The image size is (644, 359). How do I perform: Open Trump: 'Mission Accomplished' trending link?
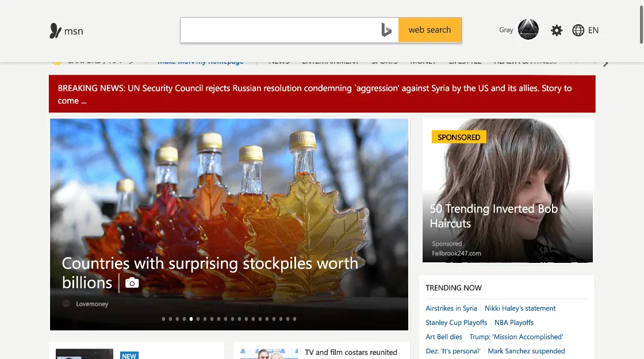click(516, 337)
